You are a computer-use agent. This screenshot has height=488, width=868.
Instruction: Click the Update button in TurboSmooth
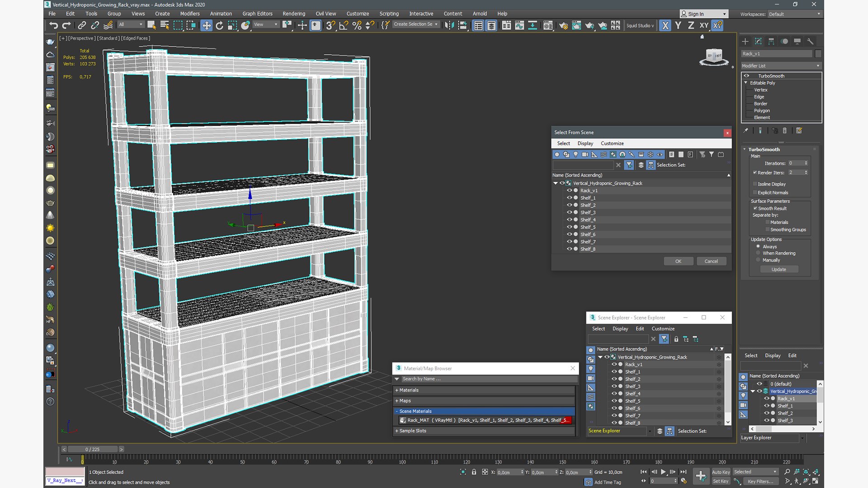coord(778,269)
